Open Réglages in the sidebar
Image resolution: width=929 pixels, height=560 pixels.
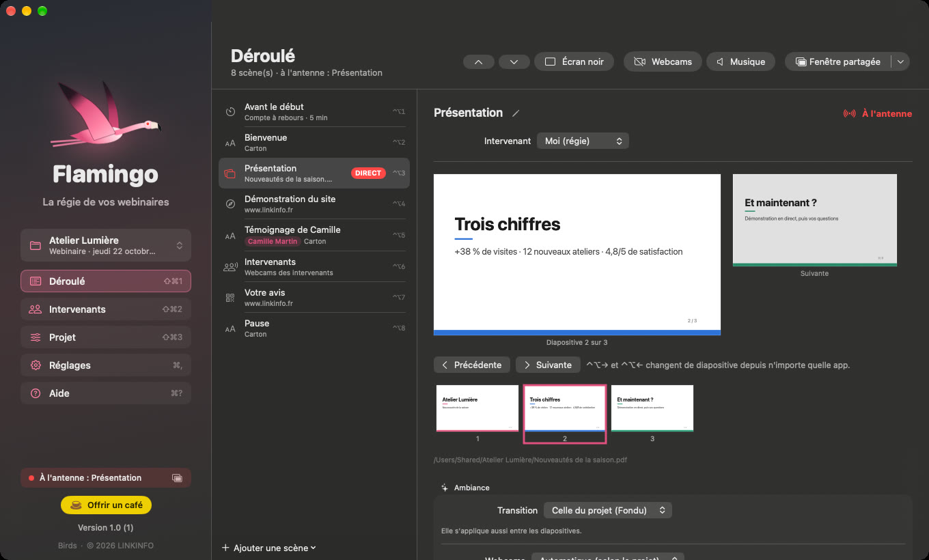coord(106,365)
